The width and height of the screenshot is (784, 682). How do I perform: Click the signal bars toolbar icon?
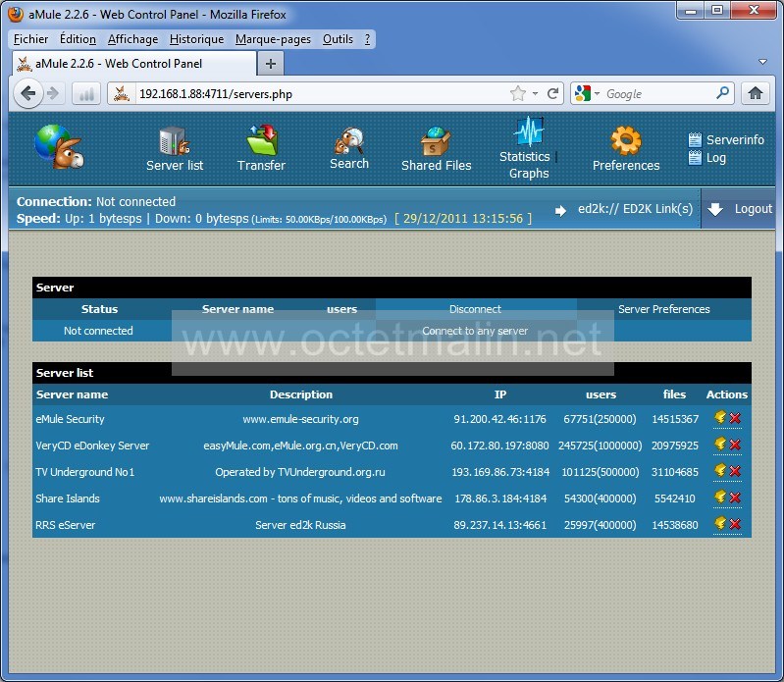86,93
